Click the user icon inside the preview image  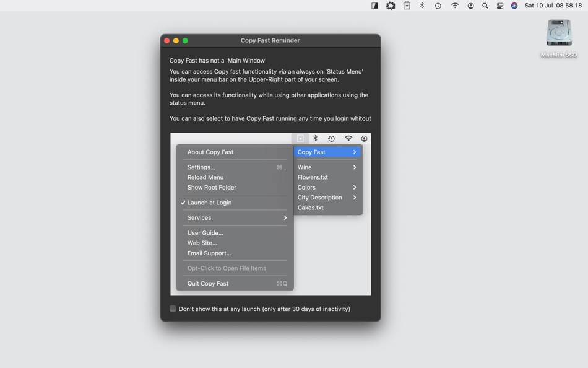coord(364,139)
